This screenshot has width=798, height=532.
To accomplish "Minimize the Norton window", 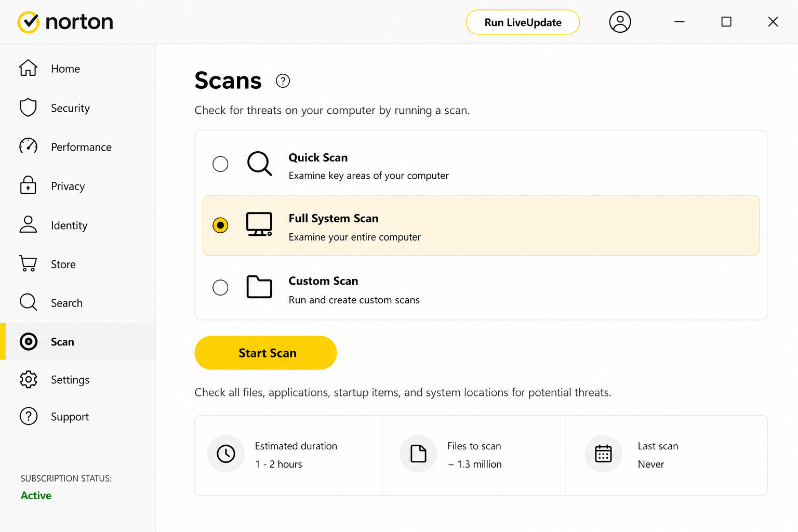I will 680,22.
